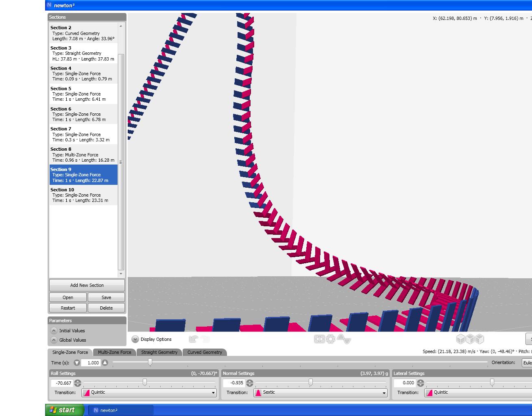Expand Initial Values parameters
The image size is (532, 416).
pyautogui.click(x=54, y=331)
